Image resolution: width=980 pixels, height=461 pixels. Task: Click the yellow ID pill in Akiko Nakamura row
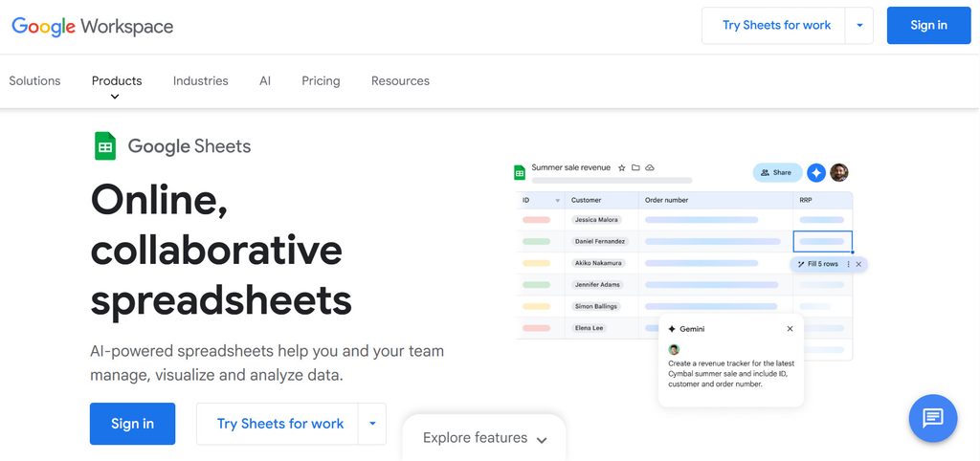536,263
